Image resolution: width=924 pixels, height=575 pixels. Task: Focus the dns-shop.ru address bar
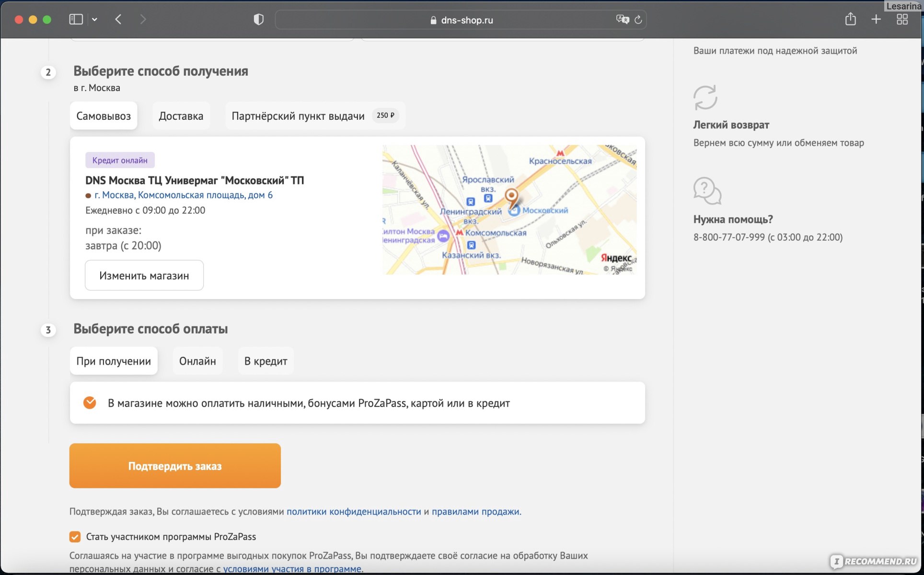point(461,20)
